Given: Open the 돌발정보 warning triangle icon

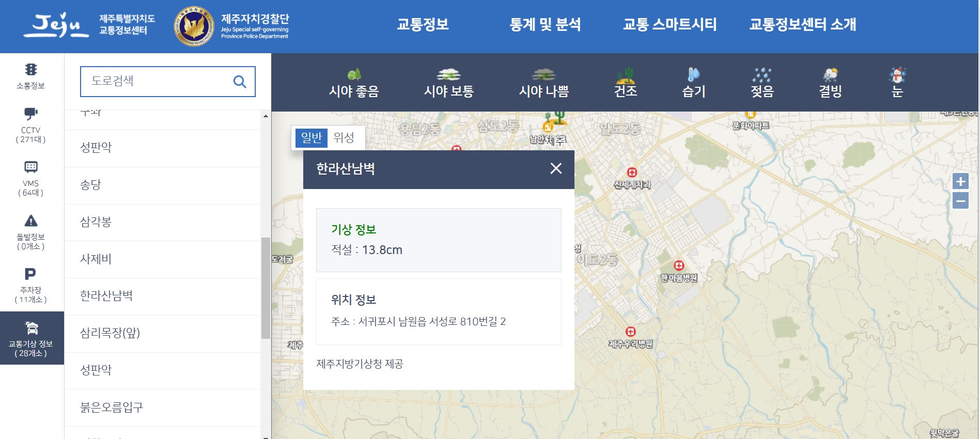Looking at the screenshot, I should [x=31, y=221].
